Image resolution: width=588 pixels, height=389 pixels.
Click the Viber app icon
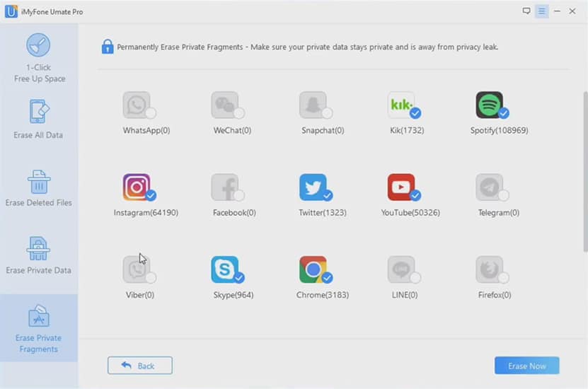point(137,269)
